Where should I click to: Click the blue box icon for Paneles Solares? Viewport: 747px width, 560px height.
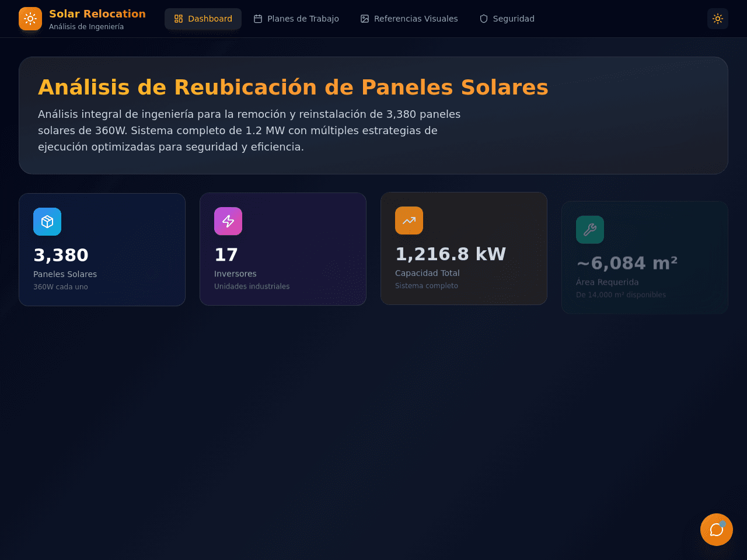click(47, 222)
